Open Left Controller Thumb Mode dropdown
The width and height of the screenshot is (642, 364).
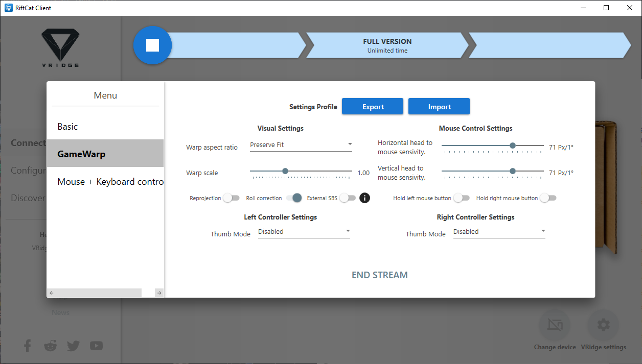tap(304, 232)
